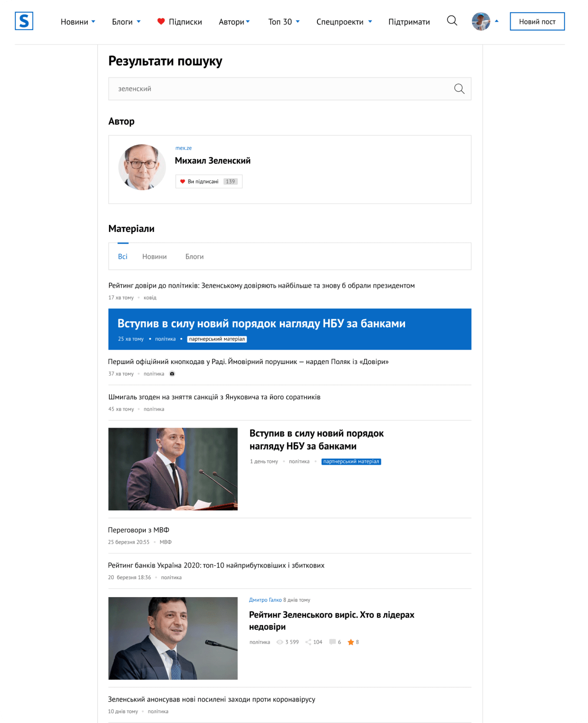588x723 pixels.
Task: Click the magnifier inside the search field
Action: [459, 88]
